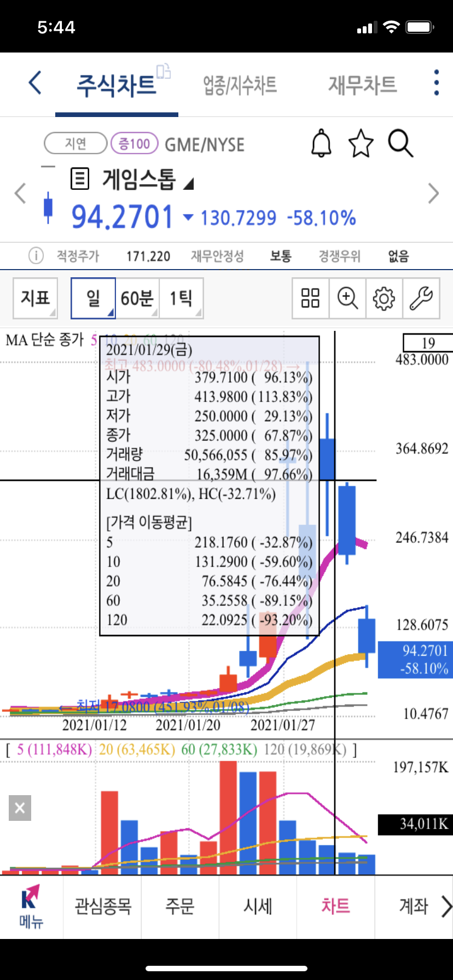Tap the 경쟁우위 rating 없음
The width and height of the screenshot is (453, 980).
pyautogui.click(x=398, y=256)
